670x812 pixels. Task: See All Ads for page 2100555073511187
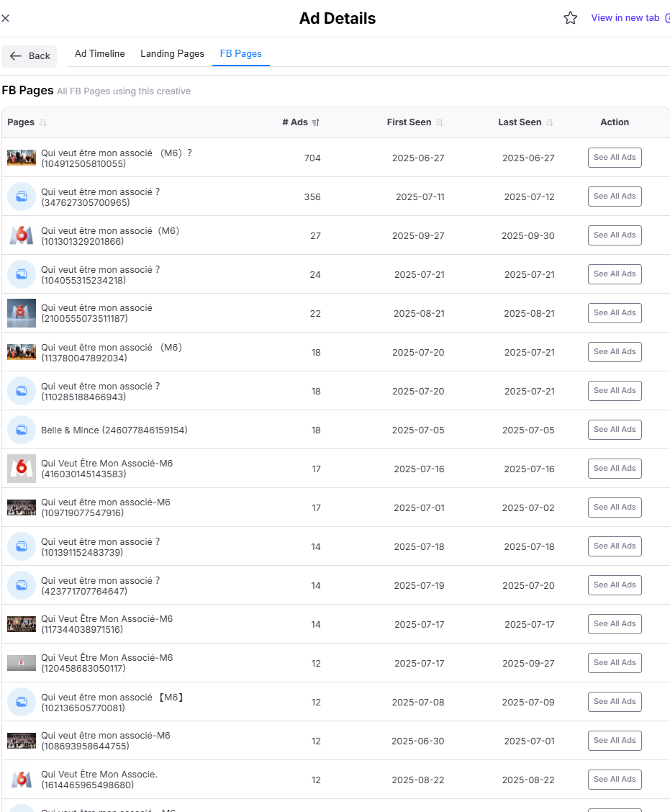tap(614, 313)
